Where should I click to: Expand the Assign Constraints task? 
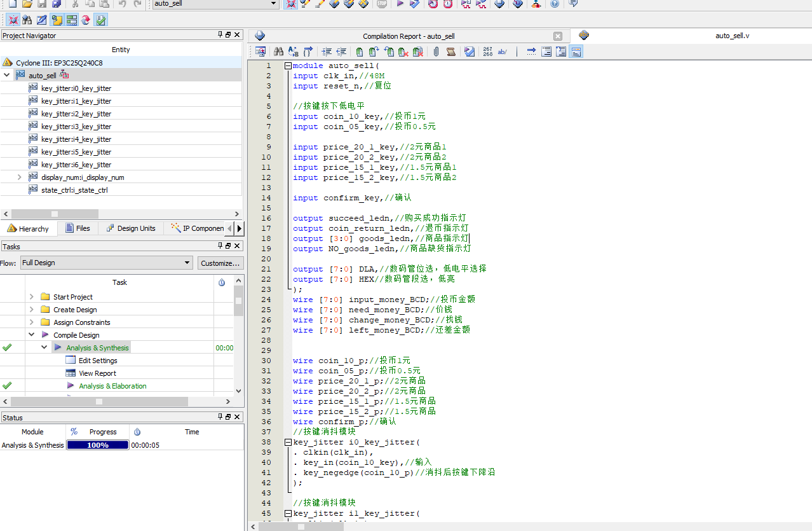tap(32, 322)
